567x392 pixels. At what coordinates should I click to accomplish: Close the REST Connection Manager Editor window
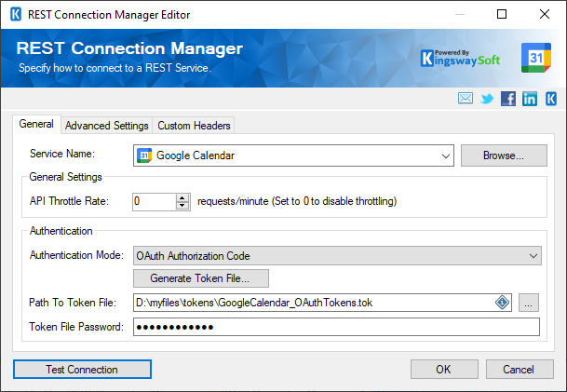click(x=545, y=15)
